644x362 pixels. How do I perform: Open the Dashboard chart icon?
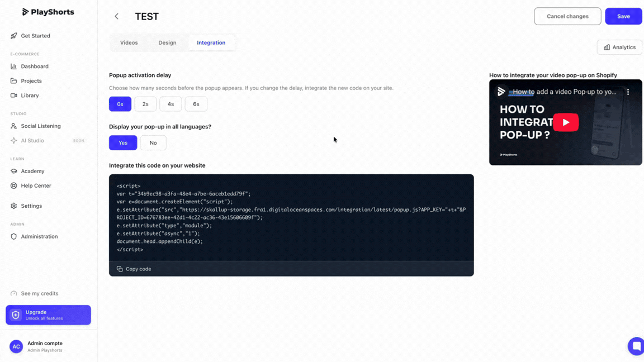tap(13, 66)
